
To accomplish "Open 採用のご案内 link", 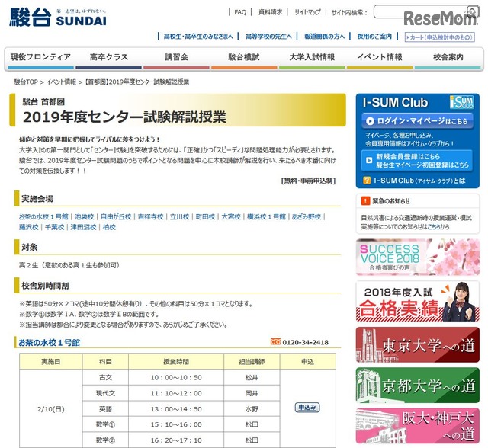I will tap(374, 37).
